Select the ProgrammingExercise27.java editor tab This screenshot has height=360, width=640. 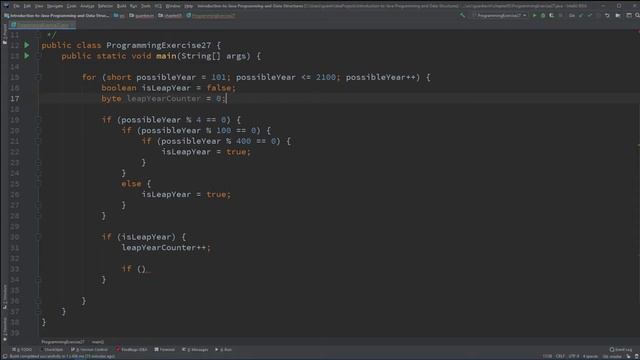pyautogui.click(x=42, y=25)
